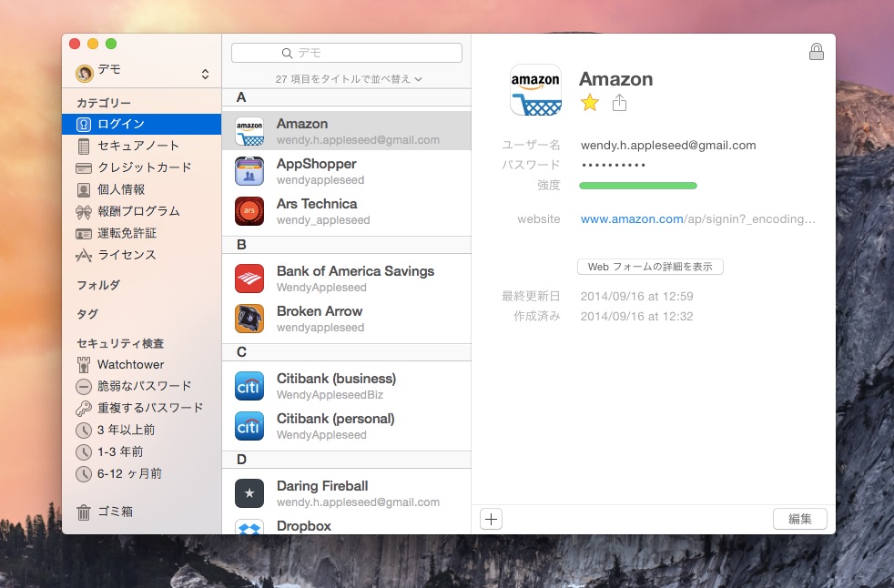
Task: Expand the フォルダ section
Action: 98,285
